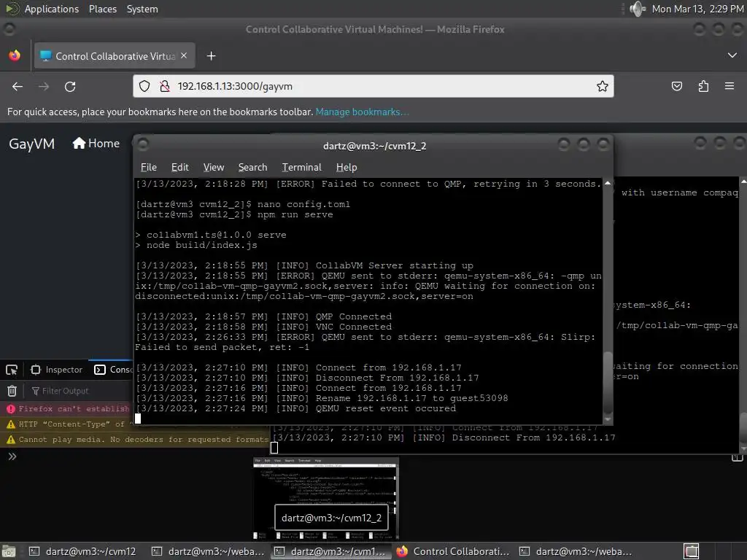The image size is (747, 560).
Task: Open the Search menu in terminal
Action: click(252, 167)
